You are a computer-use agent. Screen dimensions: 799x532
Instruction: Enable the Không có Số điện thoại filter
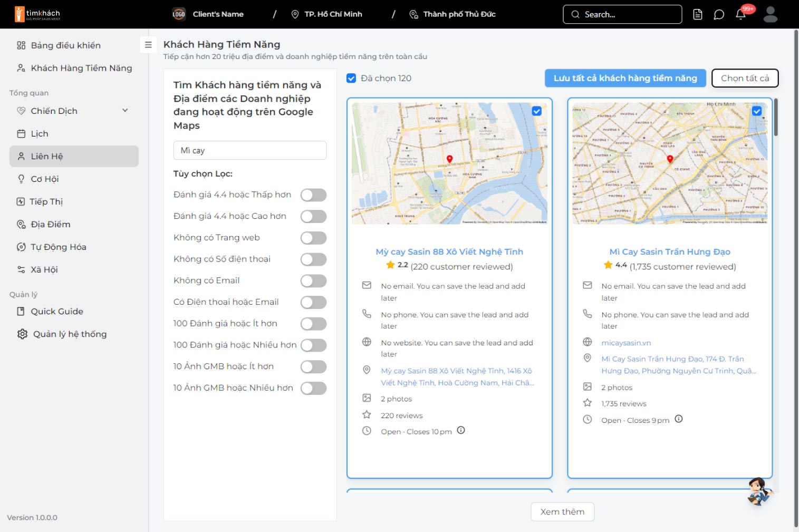314,259
